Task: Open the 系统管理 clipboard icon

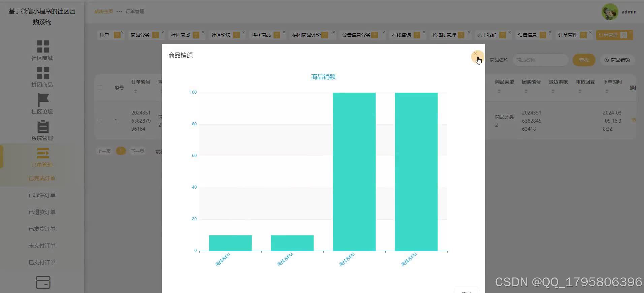Action: (x=43, y=127)
